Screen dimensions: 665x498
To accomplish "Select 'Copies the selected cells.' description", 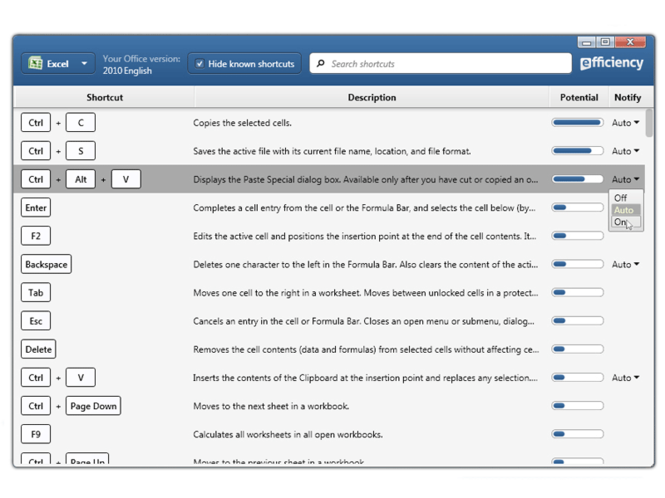I will coord(242,123).
